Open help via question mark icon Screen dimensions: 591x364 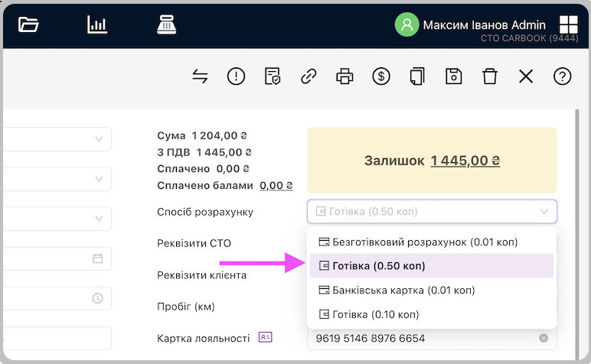563,76
